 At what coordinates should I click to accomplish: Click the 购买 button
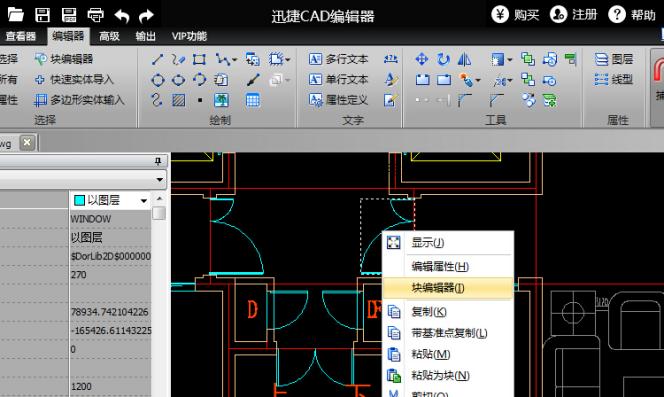click(515, 15)
